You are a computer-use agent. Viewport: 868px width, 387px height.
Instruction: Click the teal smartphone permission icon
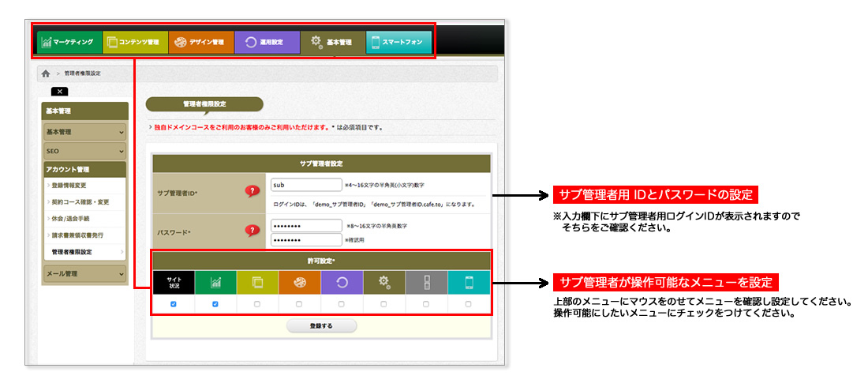pyautogui.click(x=469, y=282)
